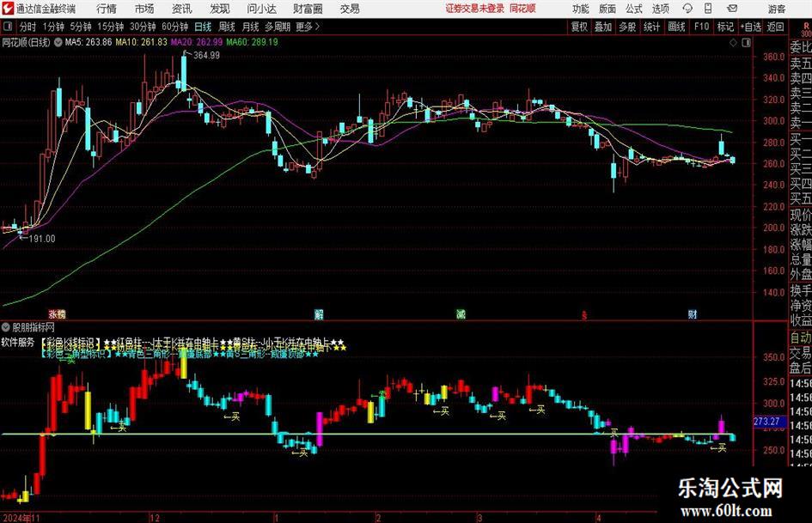Toggle the left sidebar panel icon
Screen dimensions: 812x523
tap(8, 27)
